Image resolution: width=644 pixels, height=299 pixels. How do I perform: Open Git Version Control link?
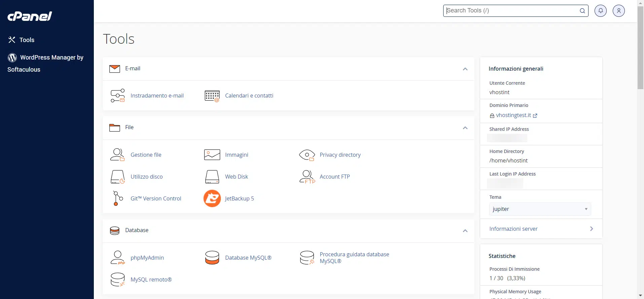(x=156, y=198)
